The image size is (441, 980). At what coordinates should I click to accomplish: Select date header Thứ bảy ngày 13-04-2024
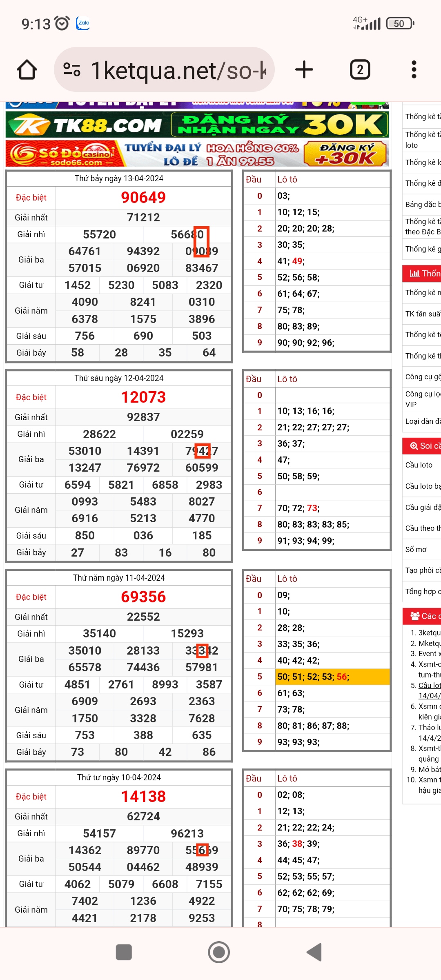point(119,178)
